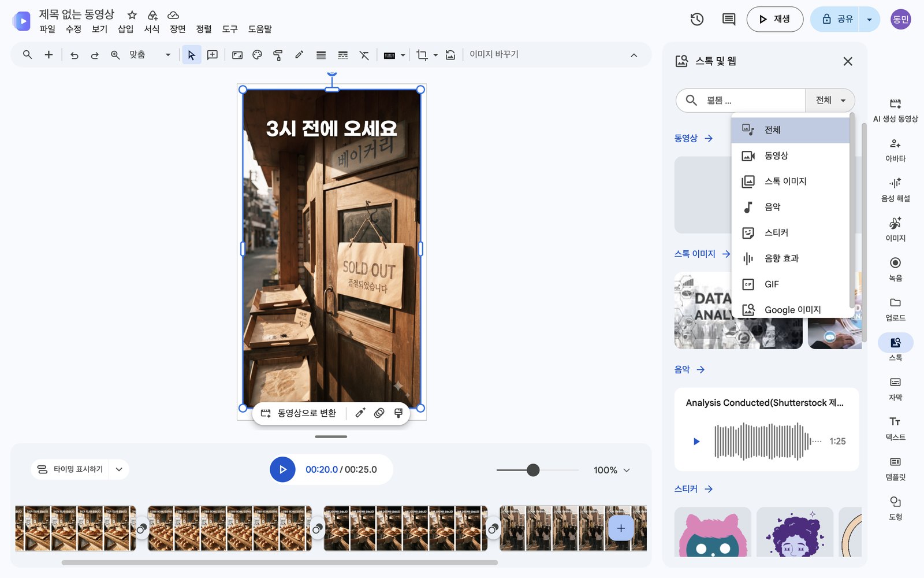Redo the last action
Screen dimensions: 924x578
point(95,55)
